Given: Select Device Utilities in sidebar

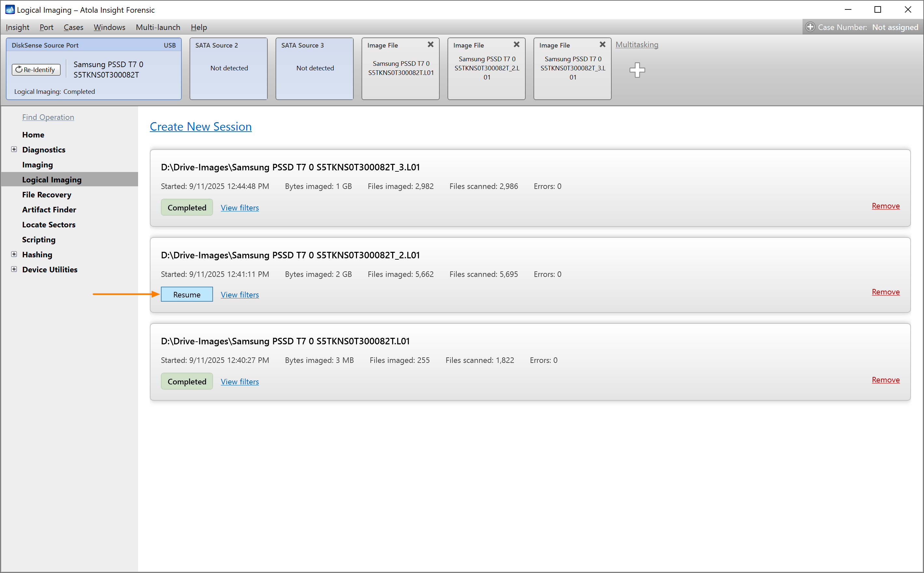Looking at the screenshot, I should click(x=50, y=269).
